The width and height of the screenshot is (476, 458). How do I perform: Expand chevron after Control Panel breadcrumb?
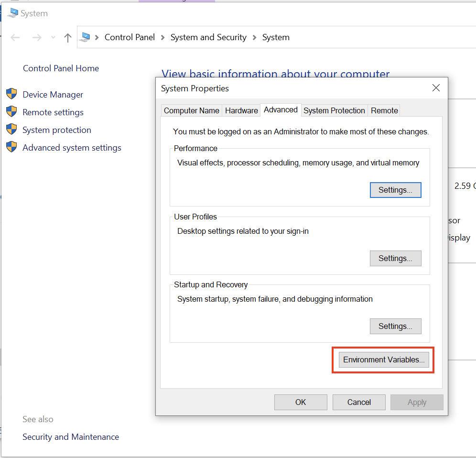pyautogui.click(x=163, y=37)
